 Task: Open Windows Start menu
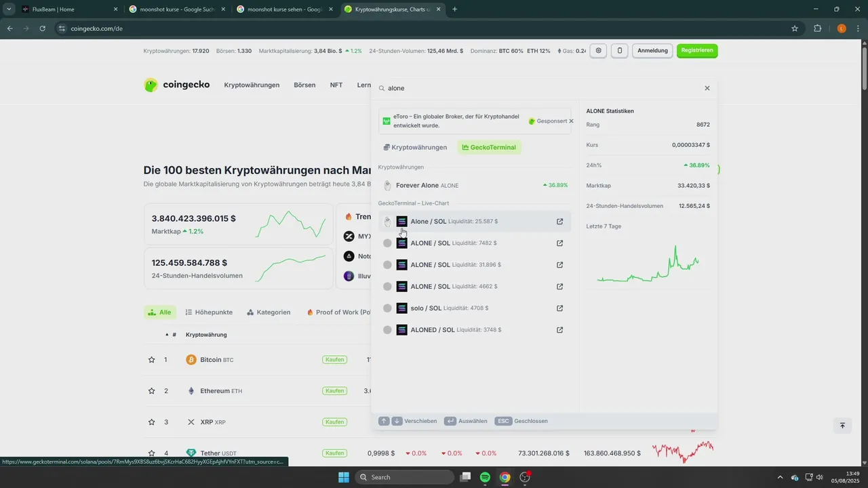click(x=344, y=477)
